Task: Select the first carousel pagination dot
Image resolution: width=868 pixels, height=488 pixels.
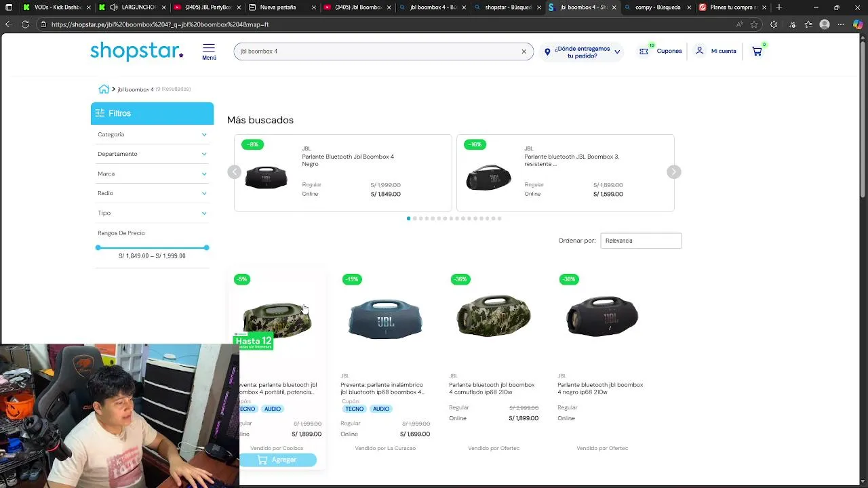Action: pos(408,218)
